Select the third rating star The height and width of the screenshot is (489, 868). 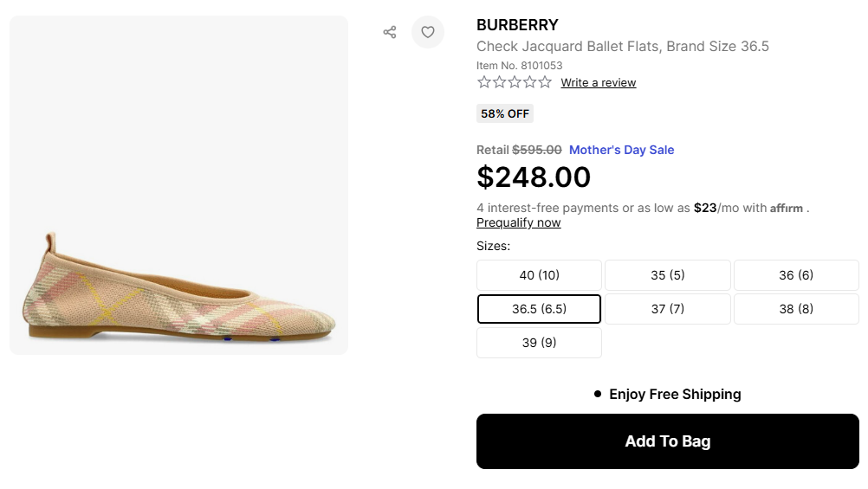click(515, 82)
